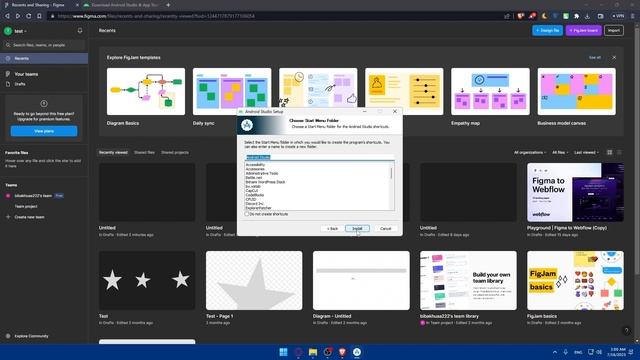
Task: Open the Figma notifications bell
Action: click(x=80, y=31)
